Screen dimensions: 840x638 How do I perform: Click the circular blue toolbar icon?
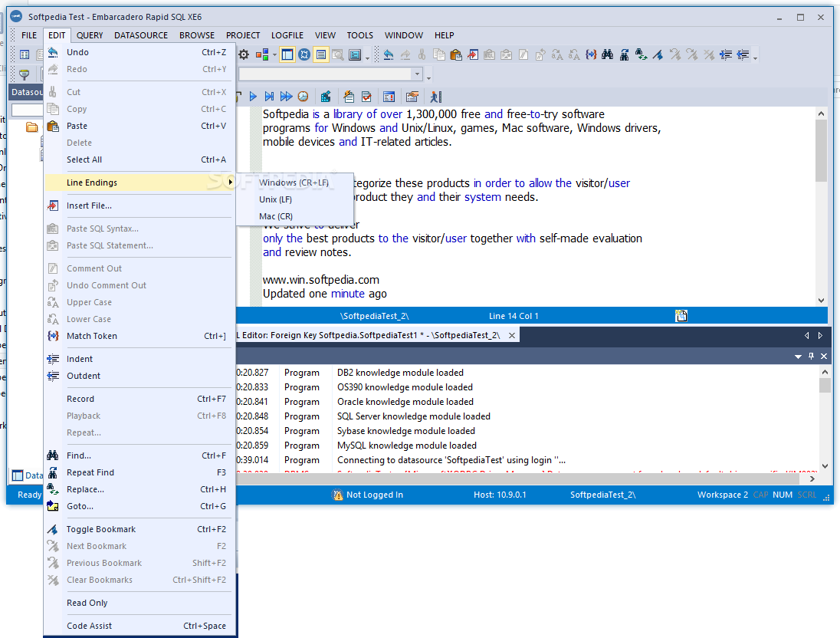304,54
